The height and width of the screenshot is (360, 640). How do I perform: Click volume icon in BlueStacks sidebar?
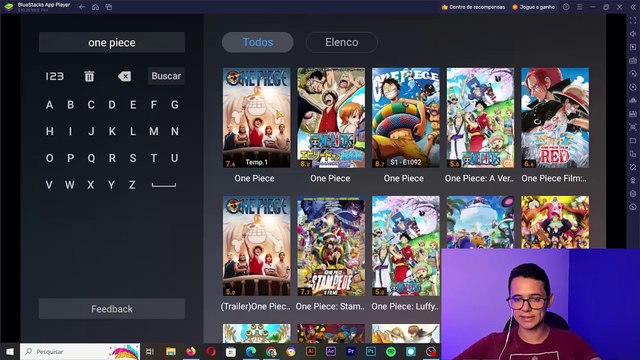(633, 34)
